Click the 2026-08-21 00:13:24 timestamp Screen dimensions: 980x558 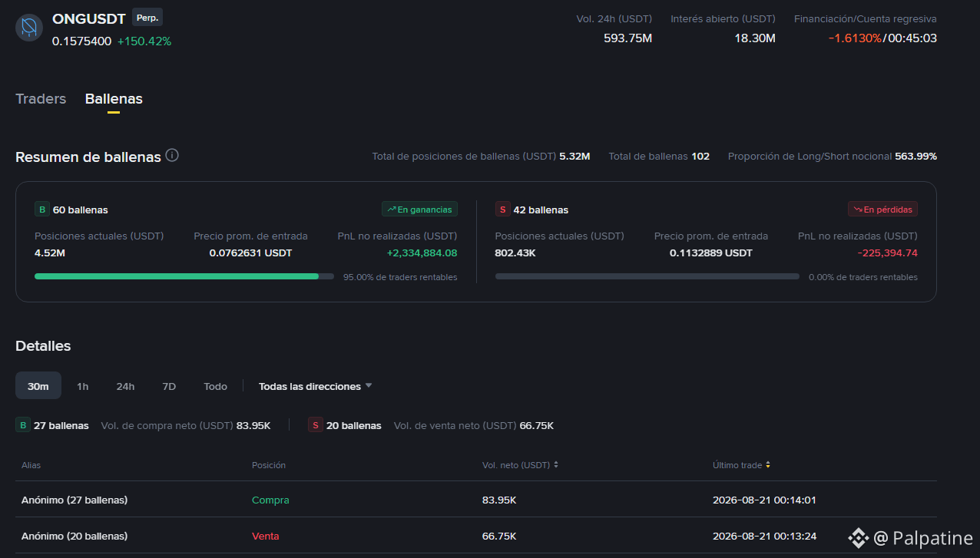764,536
